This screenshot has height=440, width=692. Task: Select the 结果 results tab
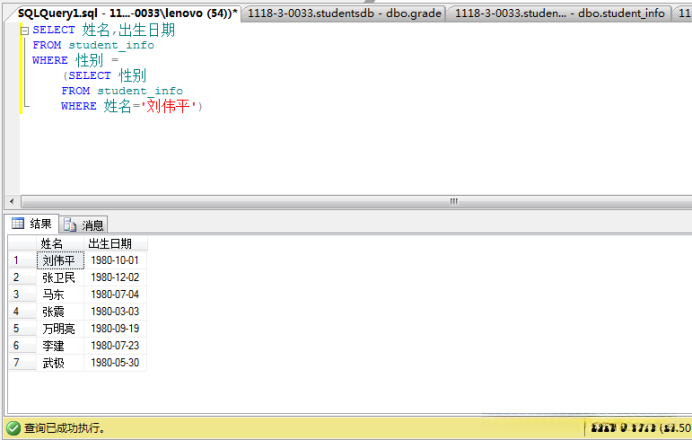tap(32, 224)
